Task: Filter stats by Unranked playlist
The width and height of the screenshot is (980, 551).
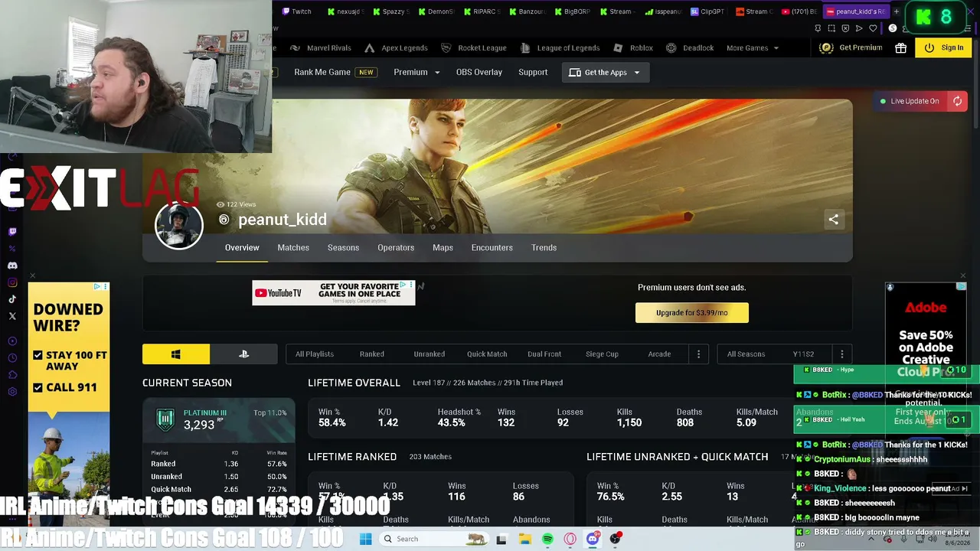Action: (430, 354)
